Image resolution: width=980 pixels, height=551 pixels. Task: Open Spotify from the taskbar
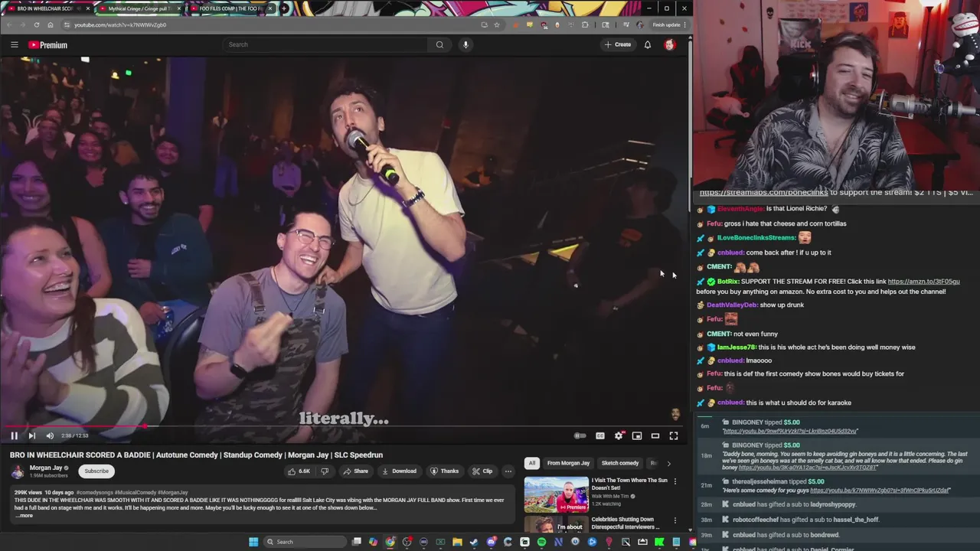coord(541,542)
